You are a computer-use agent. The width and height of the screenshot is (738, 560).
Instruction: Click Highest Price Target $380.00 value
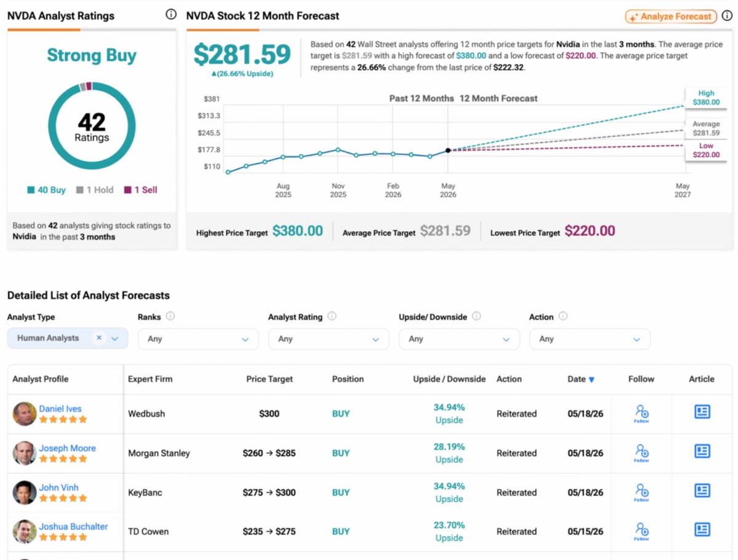pos(298,231)
